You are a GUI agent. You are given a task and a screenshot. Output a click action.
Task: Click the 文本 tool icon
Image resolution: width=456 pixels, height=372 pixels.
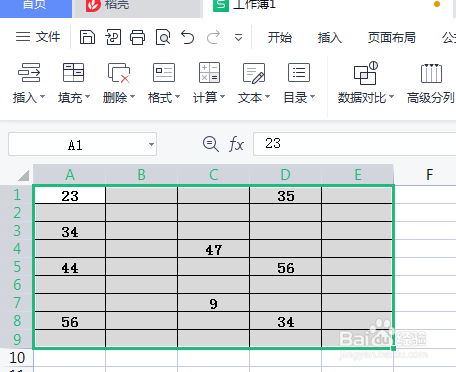[x=254, y=73]
